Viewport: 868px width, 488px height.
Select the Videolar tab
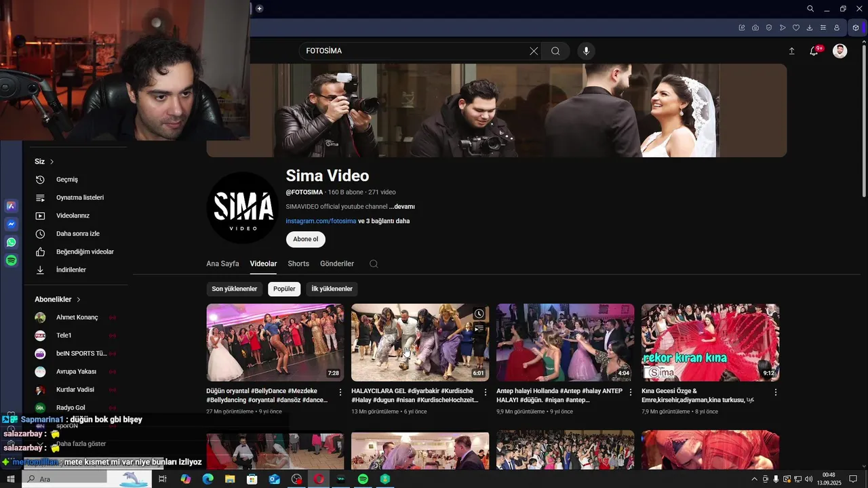(x=263, y=264)
